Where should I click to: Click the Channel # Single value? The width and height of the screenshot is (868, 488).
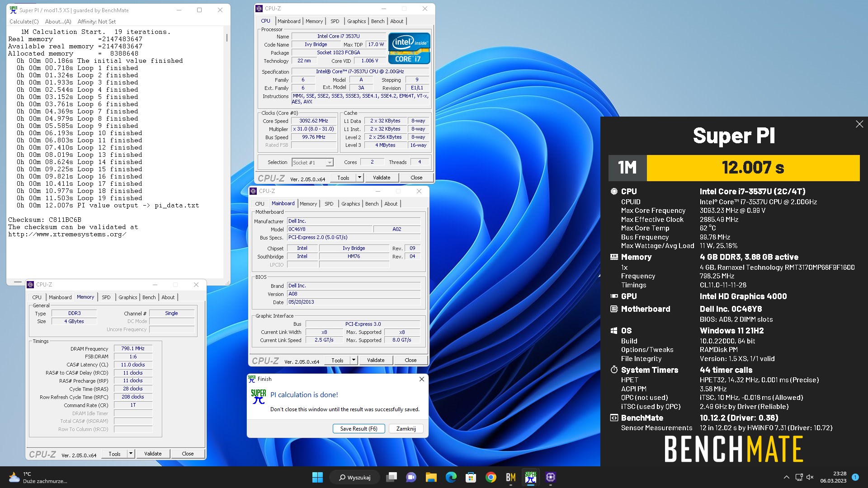[171, 314]
